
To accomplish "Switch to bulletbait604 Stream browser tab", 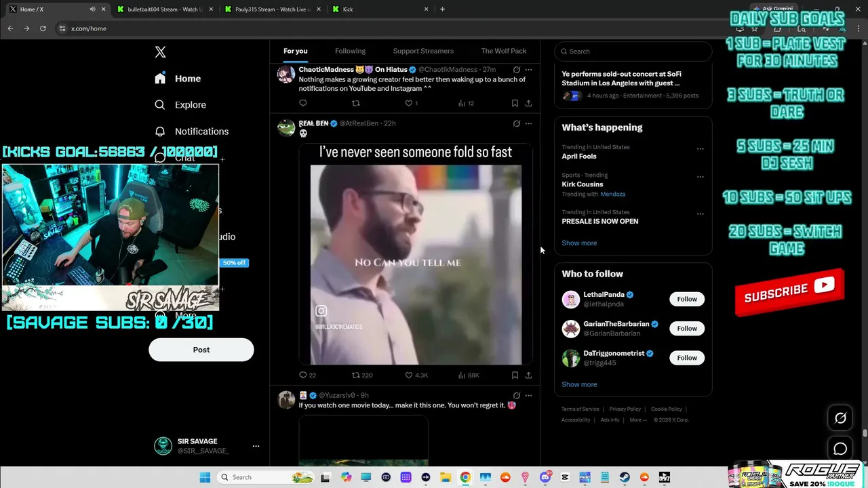I will [x=165, y=9].
